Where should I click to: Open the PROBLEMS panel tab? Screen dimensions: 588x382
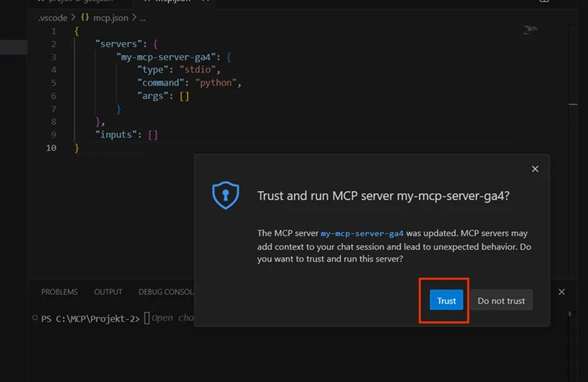pyautogui.click(x=59, y=292)
